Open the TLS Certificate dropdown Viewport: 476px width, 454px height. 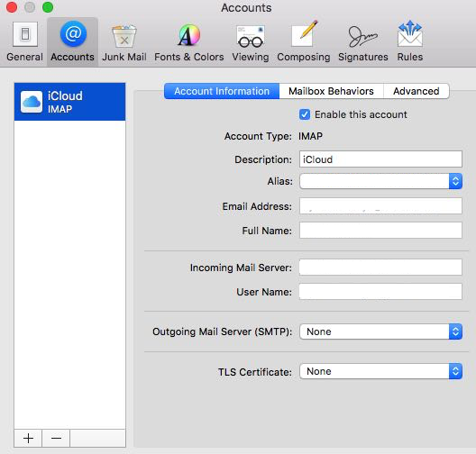tap(380, 371)
